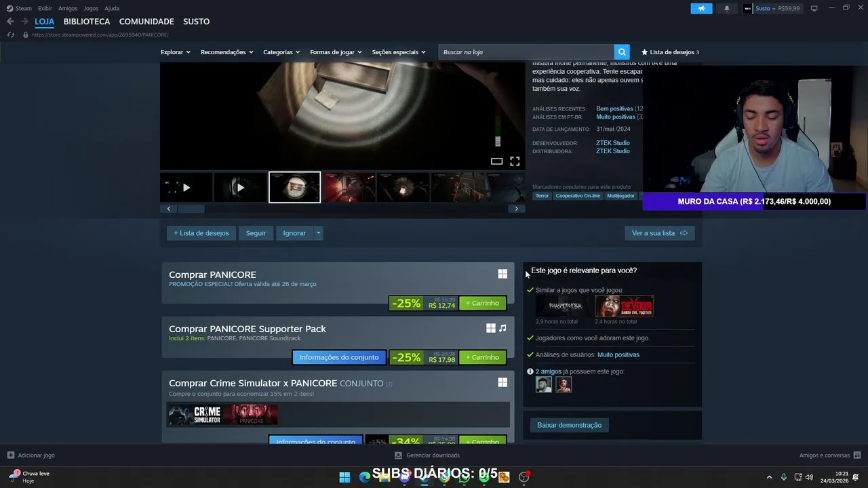Open the second friend avatar

(564, 385)
